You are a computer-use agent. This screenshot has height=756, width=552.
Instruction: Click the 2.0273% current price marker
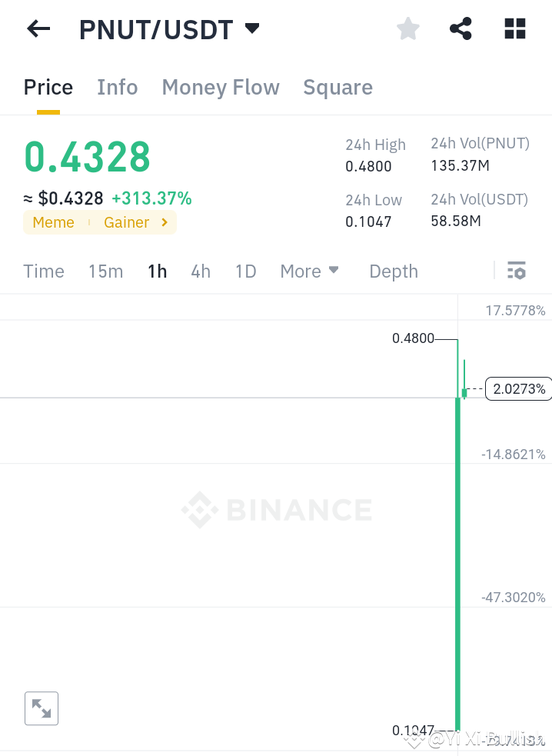[x=518, y=389]
